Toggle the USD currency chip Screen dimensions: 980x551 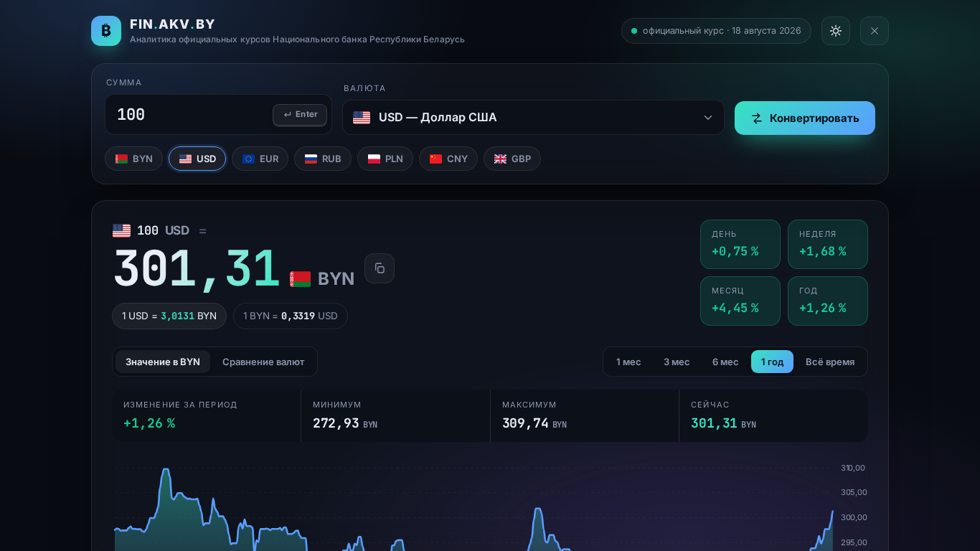[x=197, y=159]
